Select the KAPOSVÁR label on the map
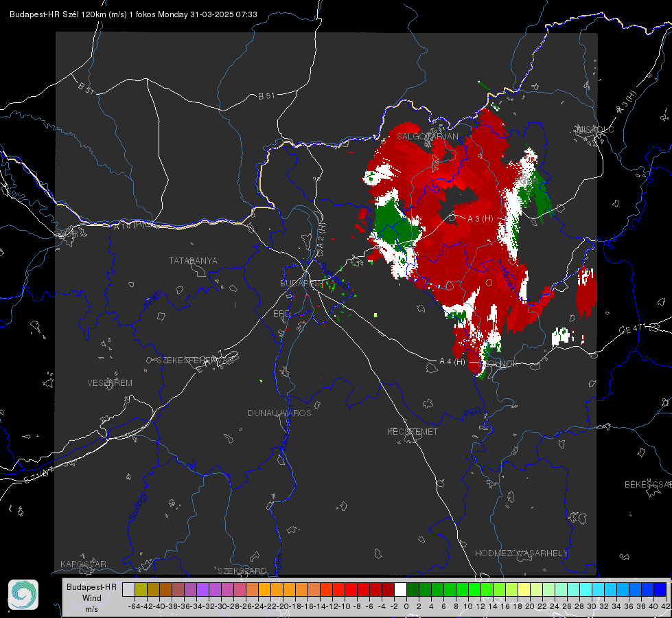This screenshot has width=672, height=618. coord(83,564)
